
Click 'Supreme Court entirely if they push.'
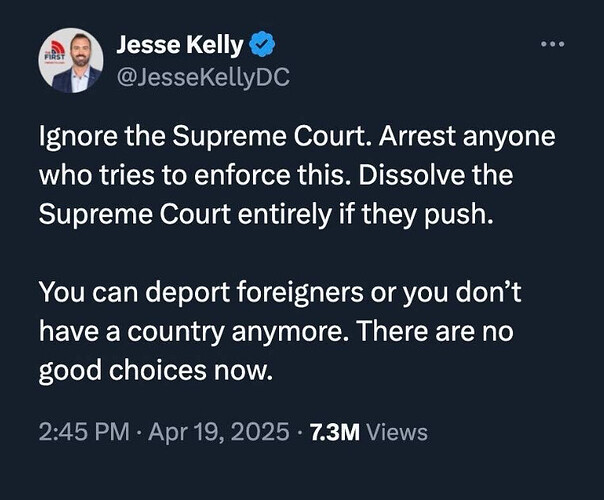[266, 215]
